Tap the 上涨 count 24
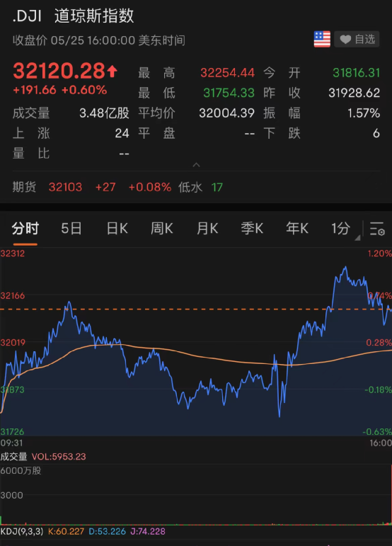This screenshot has width=392, height=546. [122, 133]
